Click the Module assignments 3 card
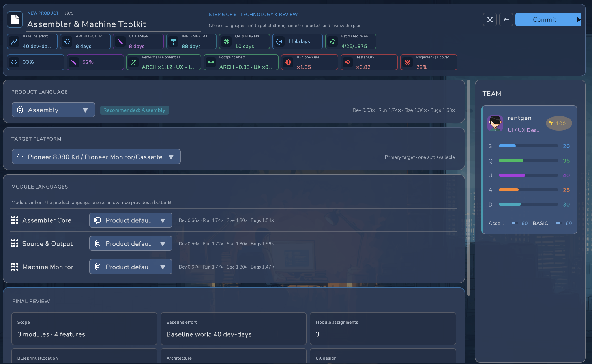Viewport: 592px width, 364px height. pos(383,329)
